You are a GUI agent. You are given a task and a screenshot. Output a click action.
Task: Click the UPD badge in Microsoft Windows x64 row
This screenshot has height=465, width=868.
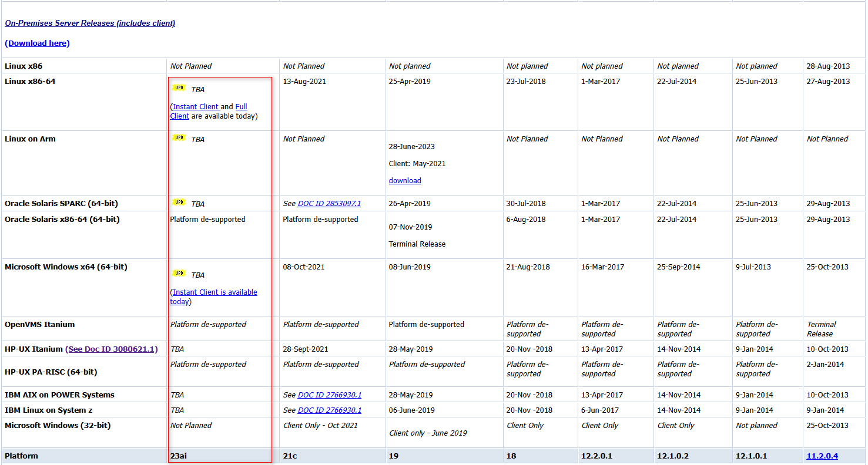click(x=179, y=274)
